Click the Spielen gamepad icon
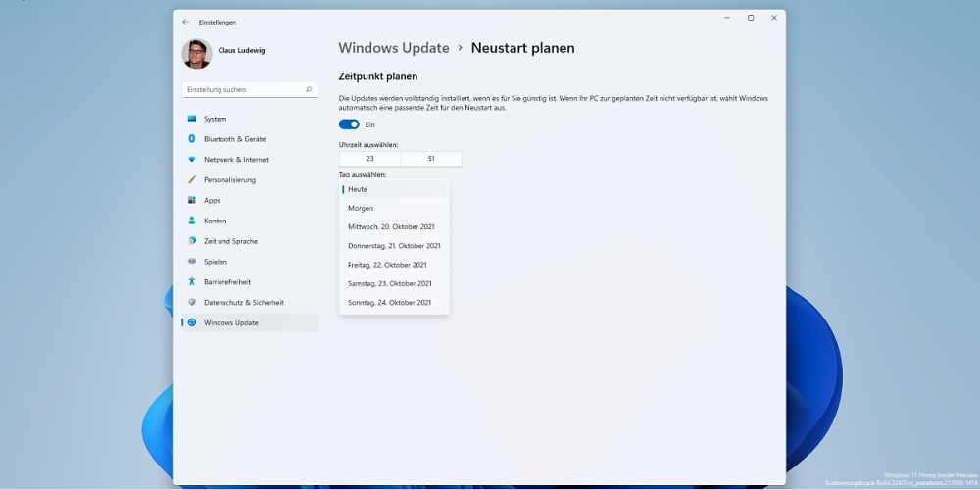Viewport: 980px width, 490px height. point(192,262)
